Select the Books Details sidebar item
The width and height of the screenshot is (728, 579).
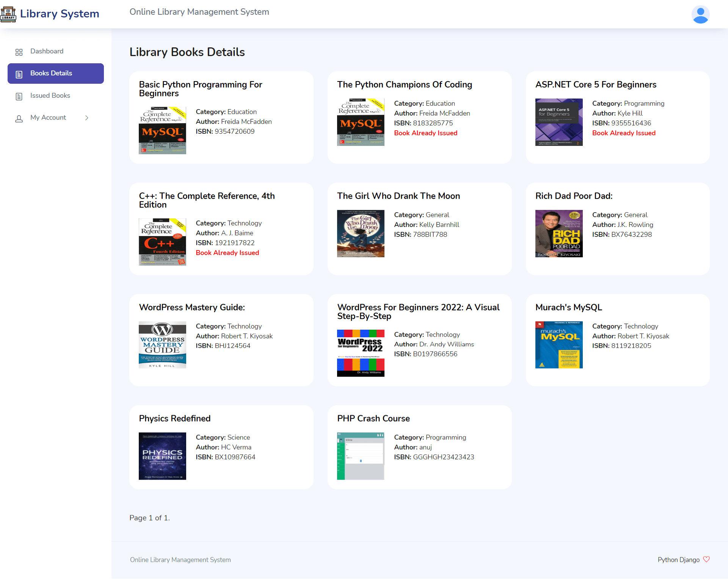pyautogui.click(x=51, y=73)
